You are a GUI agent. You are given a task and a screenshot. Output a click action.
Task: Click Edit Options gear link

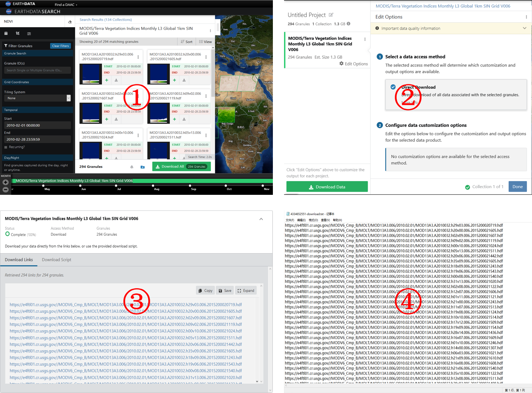click(354, 64)
